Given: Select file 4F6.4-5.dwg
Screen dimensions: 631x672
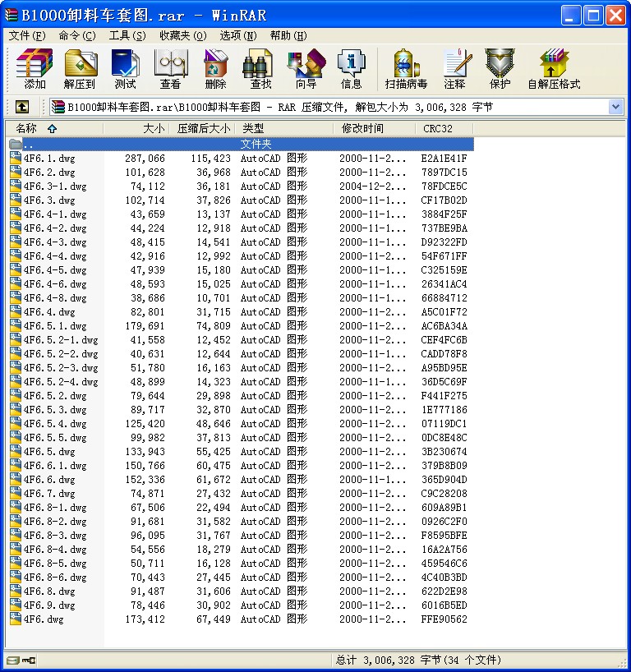Looking at the screenshot, I should point(55,269).
